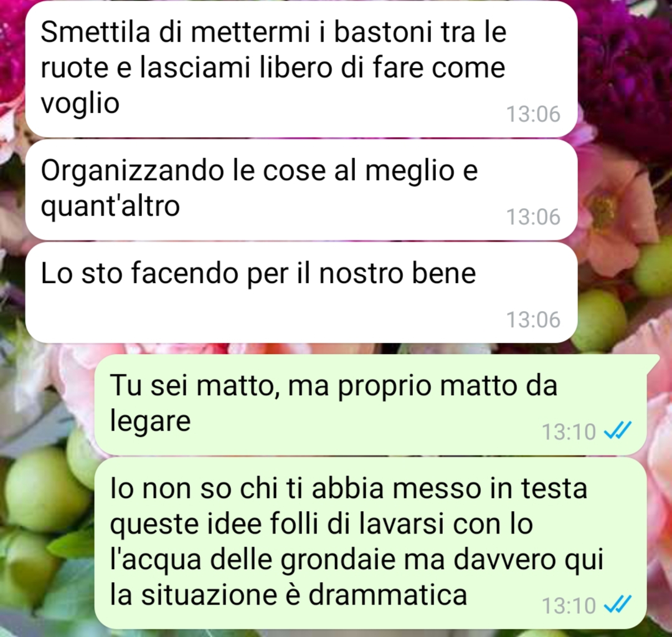This screenshot has width=672, height=637.
Task: Click the tail of the green "Tu sei matto" bubble
Action: [x=652, y=363]
